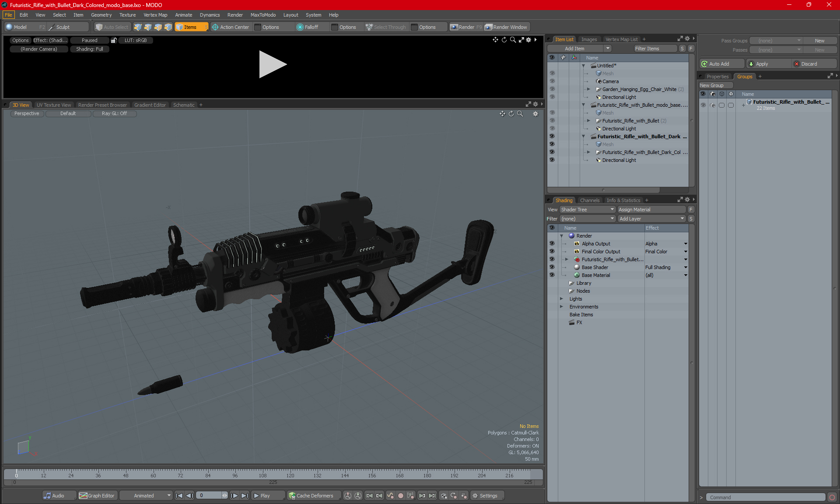Open Shader Tree view dropdown
The width and height of the screenshot is (840, 504).
(x=588, y=210)
